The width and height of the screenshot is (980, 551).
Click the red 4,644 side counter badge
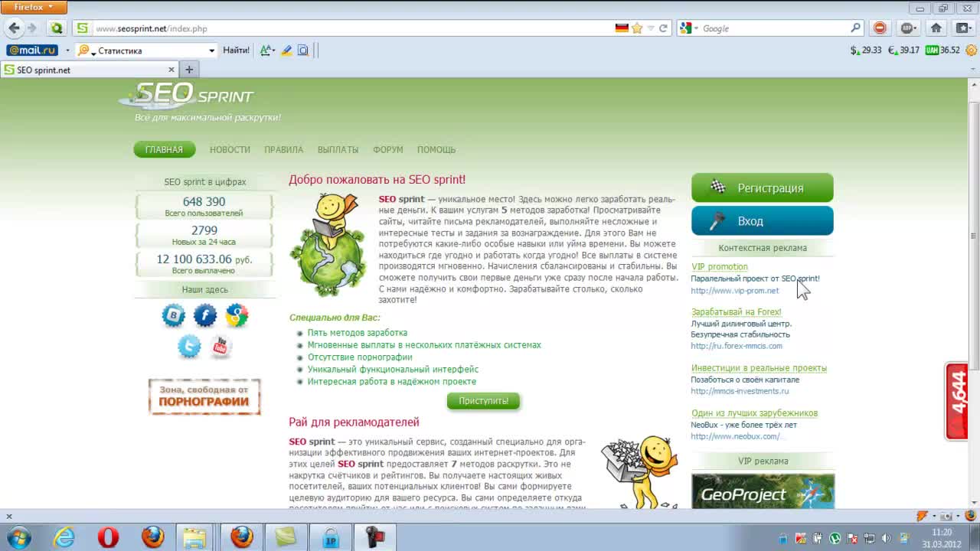pyautogui.click(x=957, y=402)
